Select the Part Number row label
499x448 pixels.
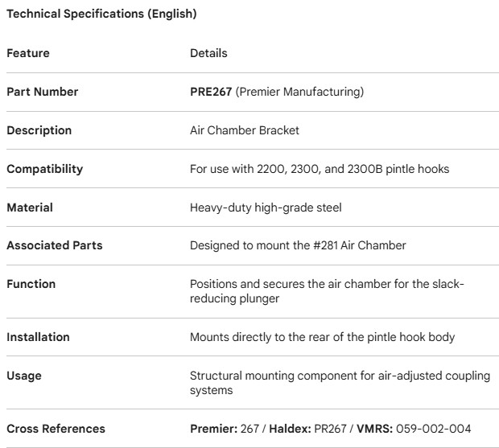[x=43, y=92]
